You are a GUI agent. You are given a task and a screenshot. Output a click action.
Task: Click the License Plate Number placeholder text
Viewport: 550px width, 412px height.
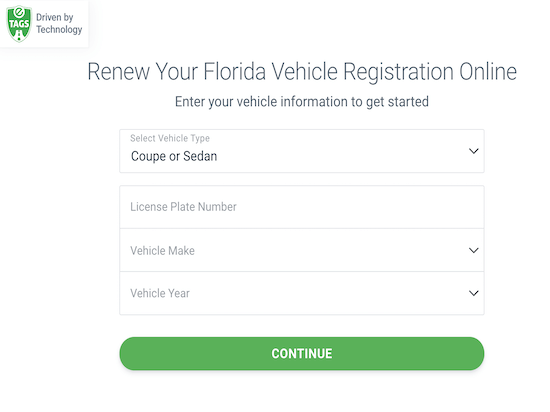coord(183,207)
